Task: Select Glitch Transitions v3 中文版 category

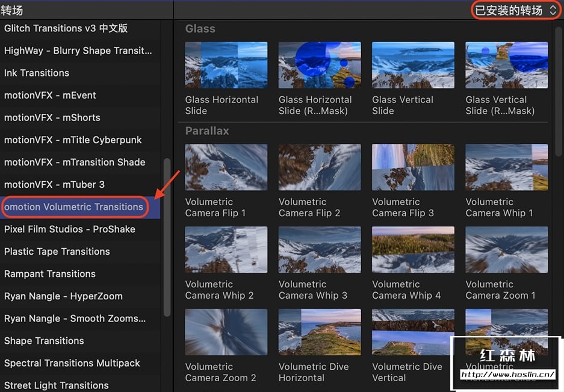Action: (x=80, y=28)
